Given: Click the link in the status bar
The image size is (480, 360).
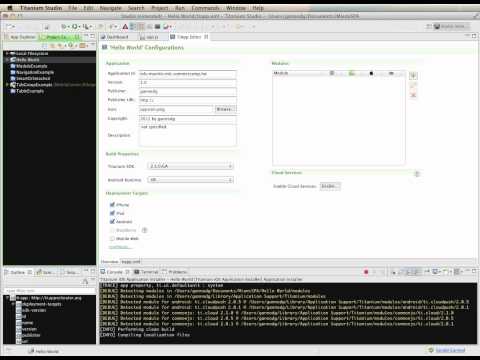Looking at the screenshot, I should tap(450, 350).
